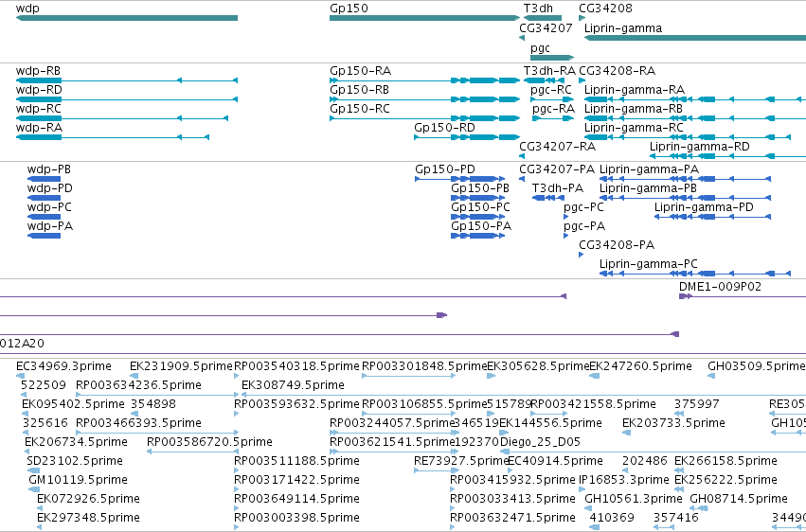Click the CG34207 gene label

coord(546,28)
